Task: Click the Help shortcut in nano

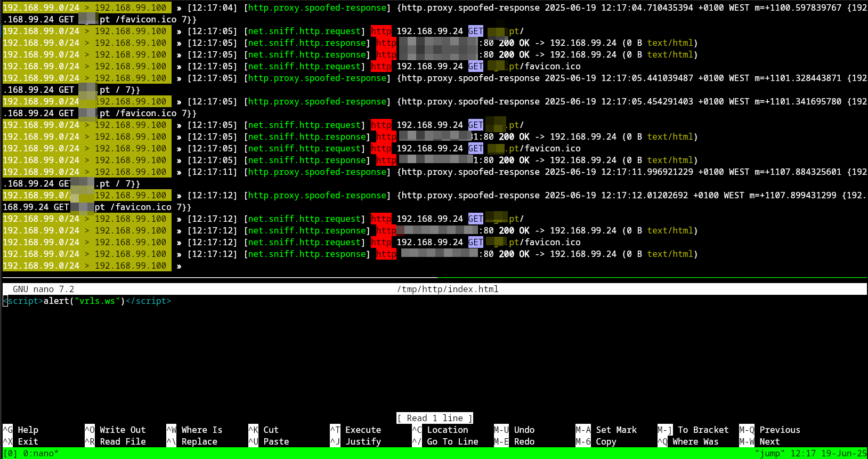Action: (27, 430)
